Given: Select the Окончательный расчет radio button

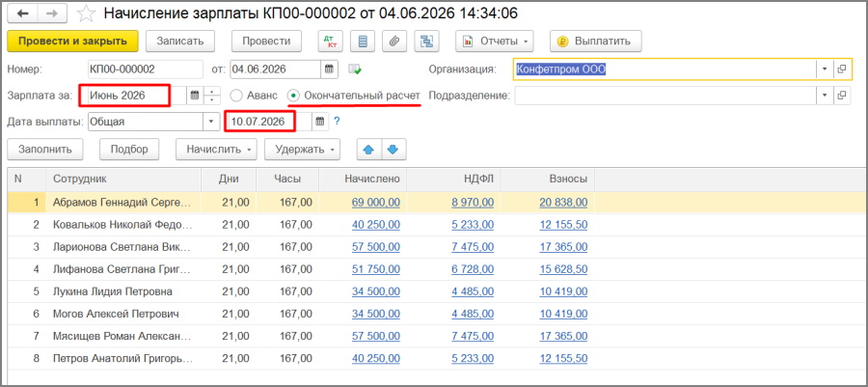Looking at the screenshot, I should point(294,96).
